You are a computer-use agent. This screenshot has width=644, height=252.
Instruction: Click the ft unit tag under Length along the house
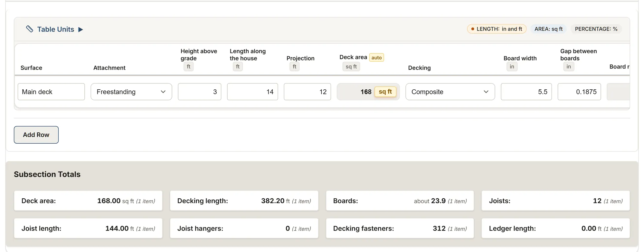coord(238,67)
